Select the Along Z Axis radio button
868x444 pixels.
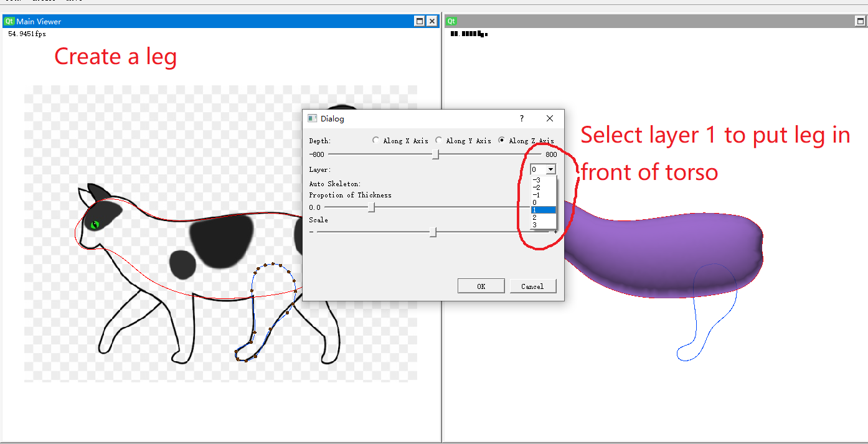[x=502, y=141]
